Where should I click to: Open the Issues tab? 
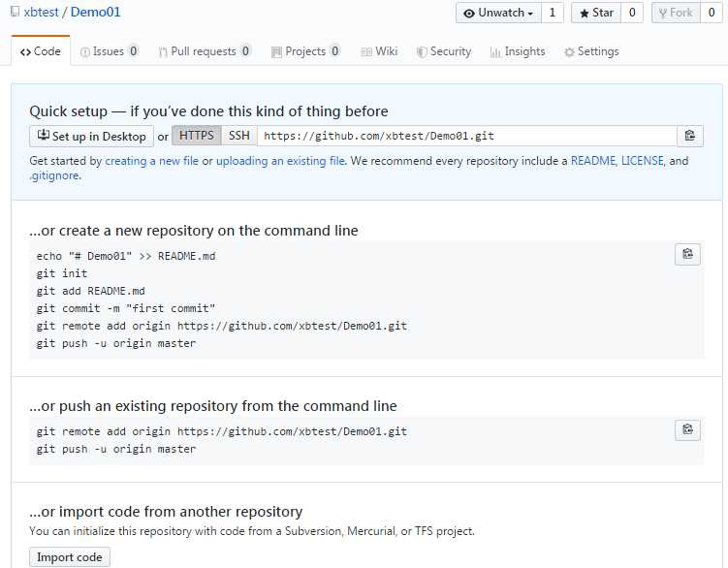pyautogui.click(x=110, y=51)
